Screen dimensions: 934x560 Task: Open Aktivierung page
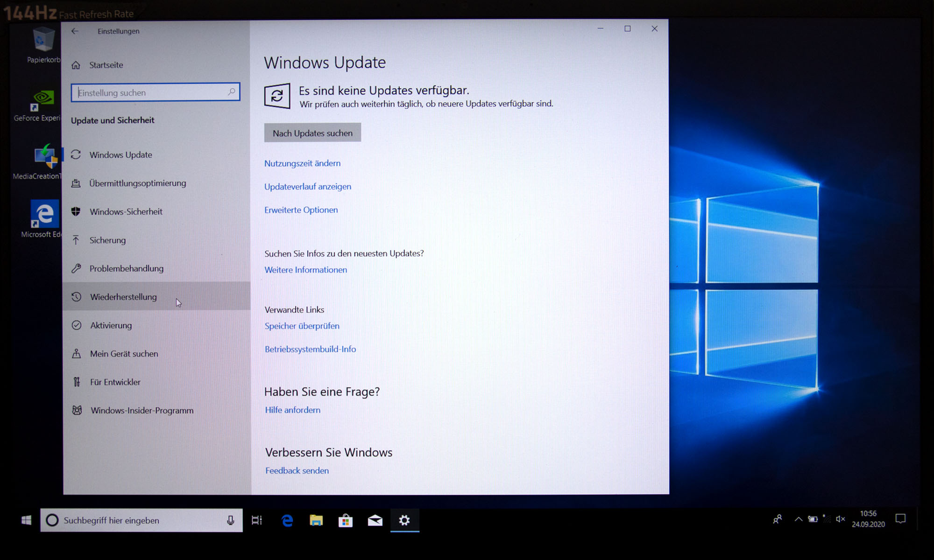(156, 325)
